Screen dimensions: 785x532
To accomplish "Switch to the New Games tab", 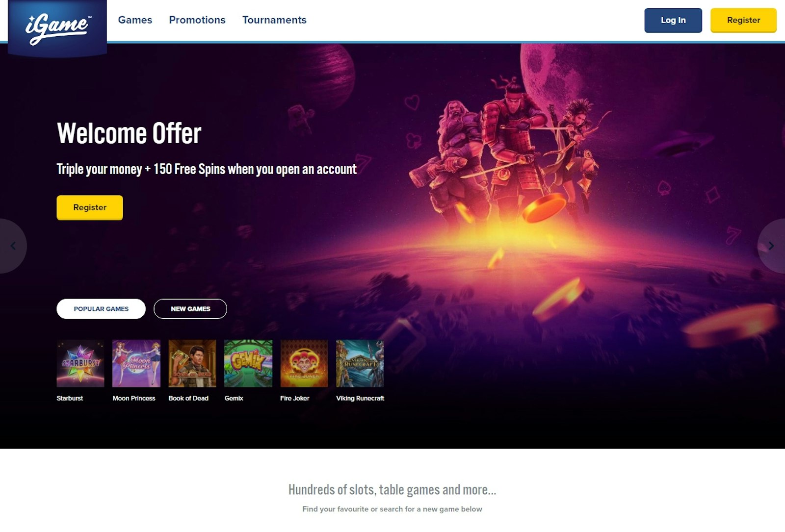I will coord(190,309).
